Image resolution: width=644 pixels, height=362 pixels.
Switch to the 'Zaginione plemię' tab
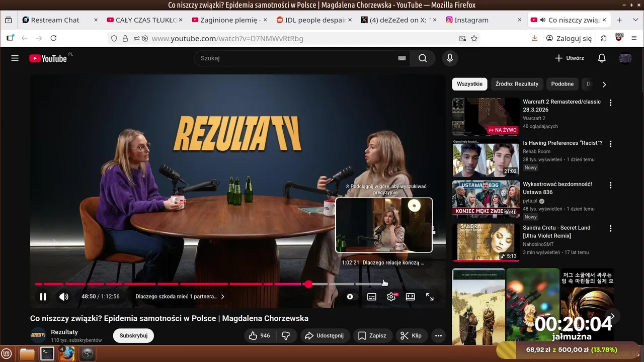pos(229,20)
